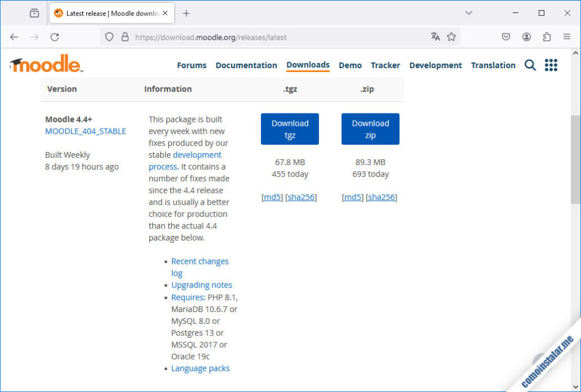The image size is (581, 392).
Task: Select Forums in the Moodle navigation
Action: point(191,65)
